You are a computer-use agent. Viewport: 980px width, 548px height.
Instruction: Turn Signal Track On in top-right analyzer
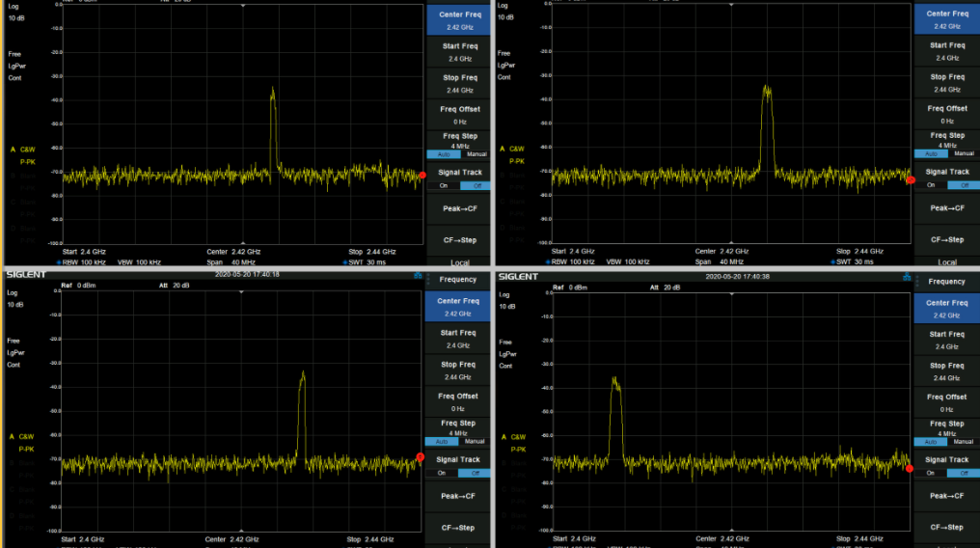tap(931, 185)
